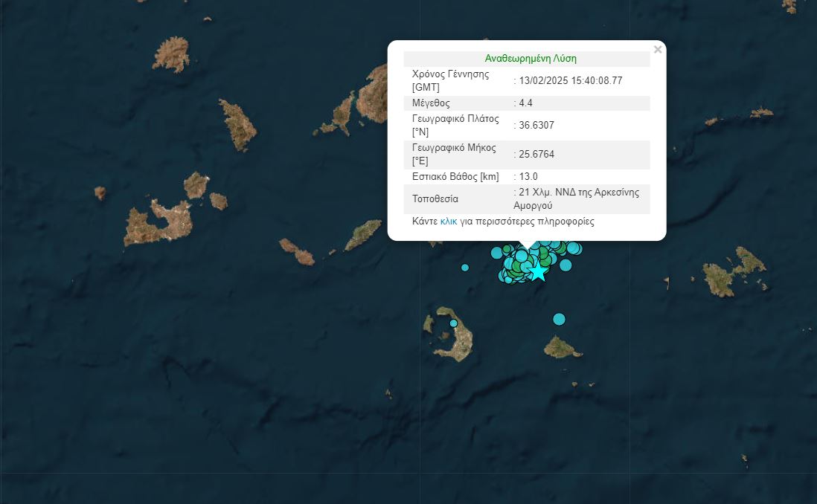
Task: Click the cyan star epicenter marker
Action: [538, 271]
